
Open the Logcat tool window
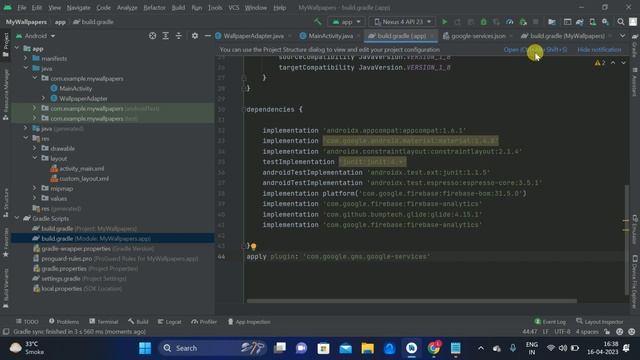pos(169,322)
